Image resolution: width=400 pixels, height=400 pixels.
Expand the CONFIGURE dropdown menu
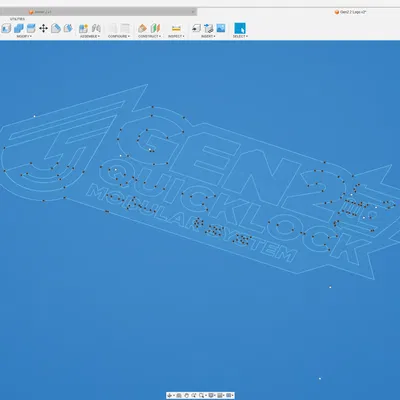(119, 36)
